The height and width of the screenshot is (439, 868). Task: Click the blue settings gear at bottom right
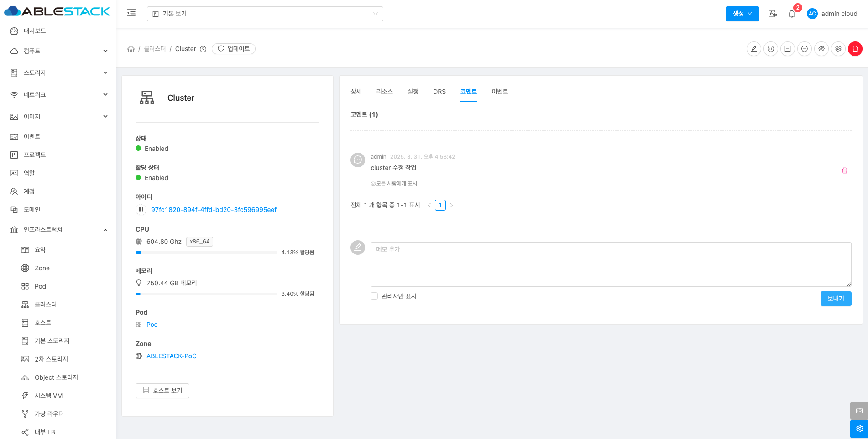coord(859,429)
